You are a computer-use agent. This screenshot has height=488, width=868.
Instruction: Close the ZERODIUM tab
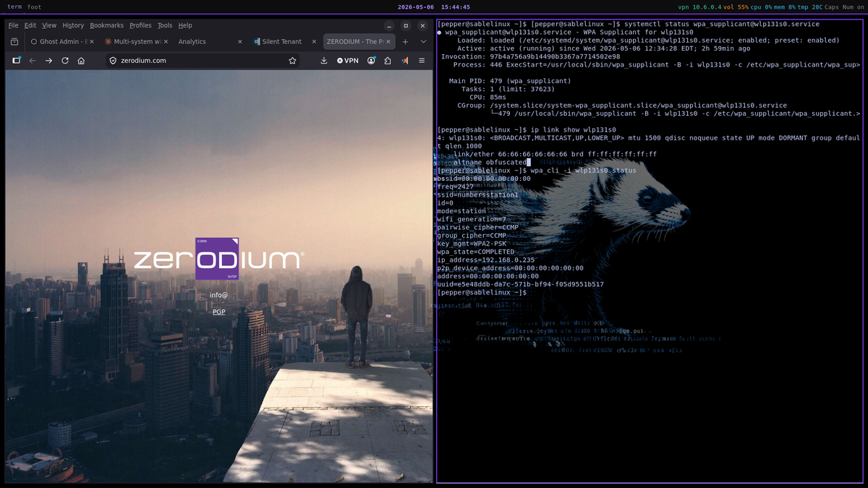coord(388,42)
